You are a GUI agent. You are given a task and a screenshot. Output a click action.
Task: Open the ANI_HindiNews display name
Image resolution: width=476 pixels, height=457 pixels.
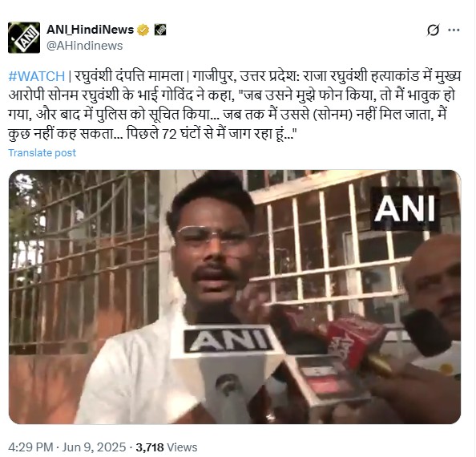[x=91, y=30]
